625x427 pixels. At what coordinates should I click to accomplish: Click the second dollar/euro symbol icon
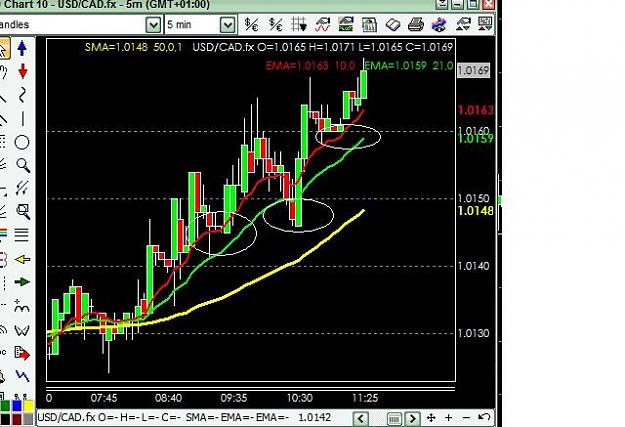(x=275, y=25)
